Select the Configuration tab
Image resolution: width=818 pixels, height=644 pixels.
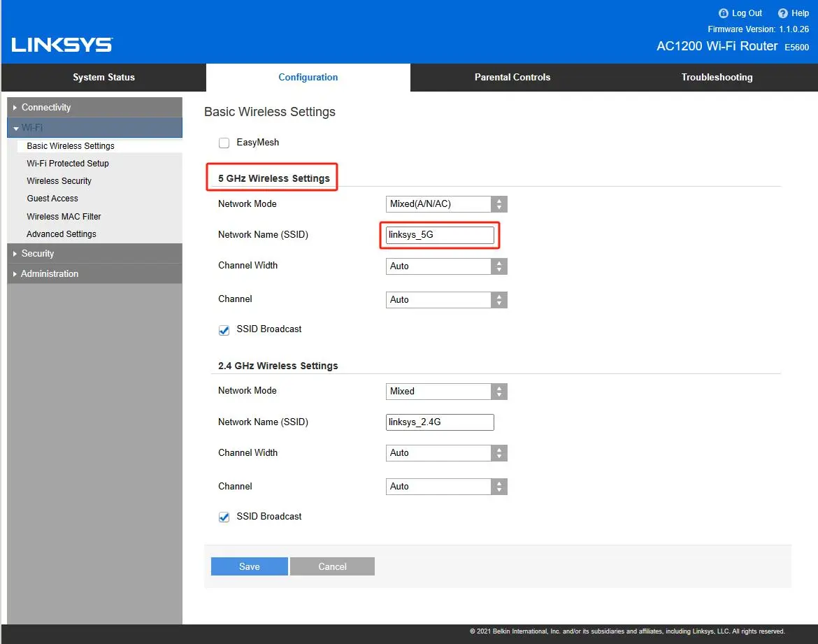point(308,77)
